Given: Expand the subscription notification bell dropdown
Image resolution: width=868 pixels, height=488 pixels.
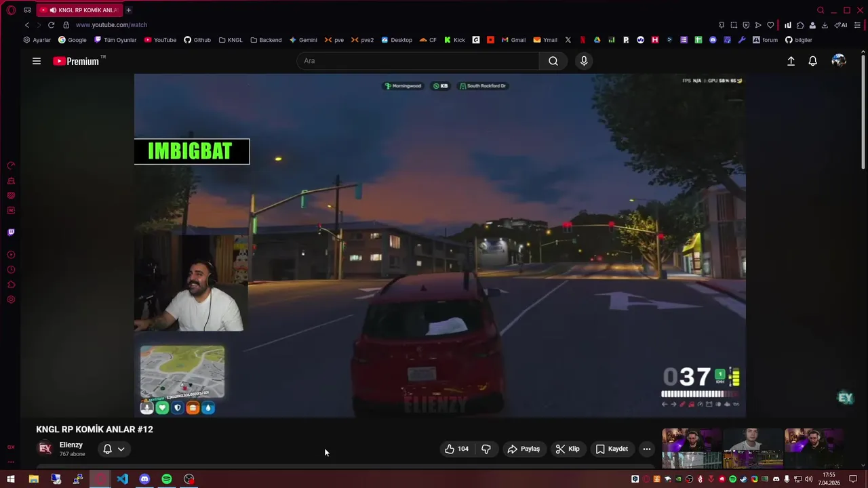Looking at the screenshot, I should 113,449.
